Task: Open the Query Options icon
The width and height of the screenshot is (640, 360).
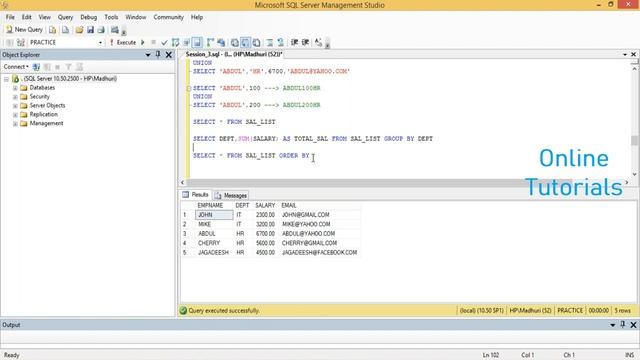Action: 187,42
